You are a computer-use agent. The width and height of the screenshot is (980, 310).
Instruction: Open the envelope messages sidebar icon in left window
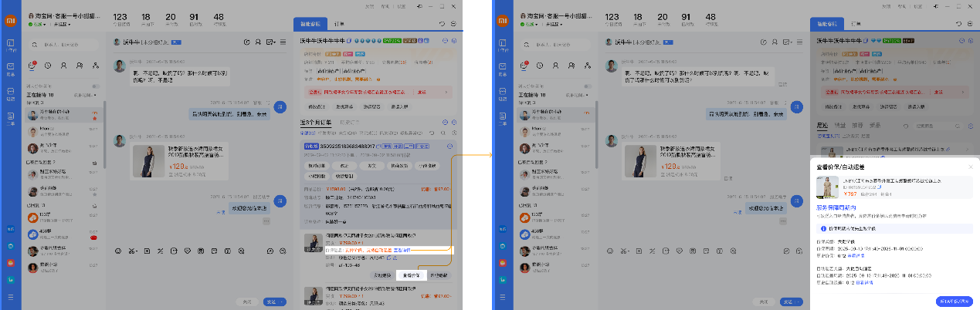(x=11, y=68)
